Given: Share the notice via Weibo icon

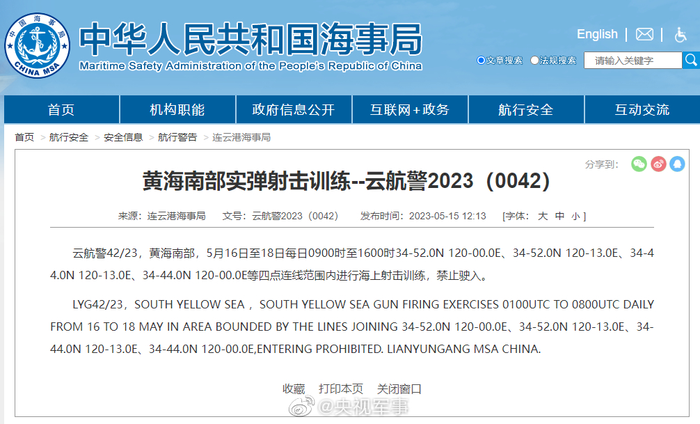Looking at the screenshot, I should click(x=658, y=164).
